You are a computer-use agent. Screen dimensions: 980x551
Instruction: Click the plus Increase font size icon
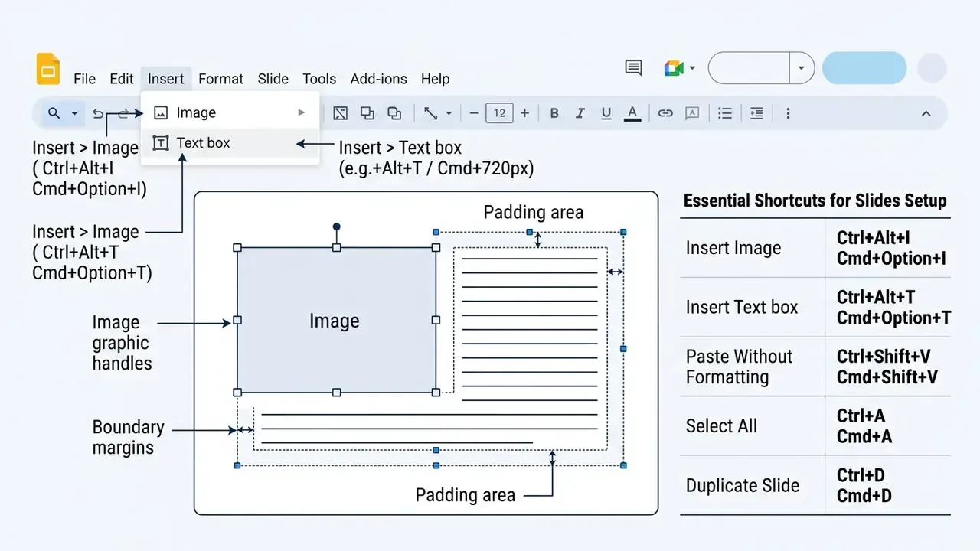(524, 113)
